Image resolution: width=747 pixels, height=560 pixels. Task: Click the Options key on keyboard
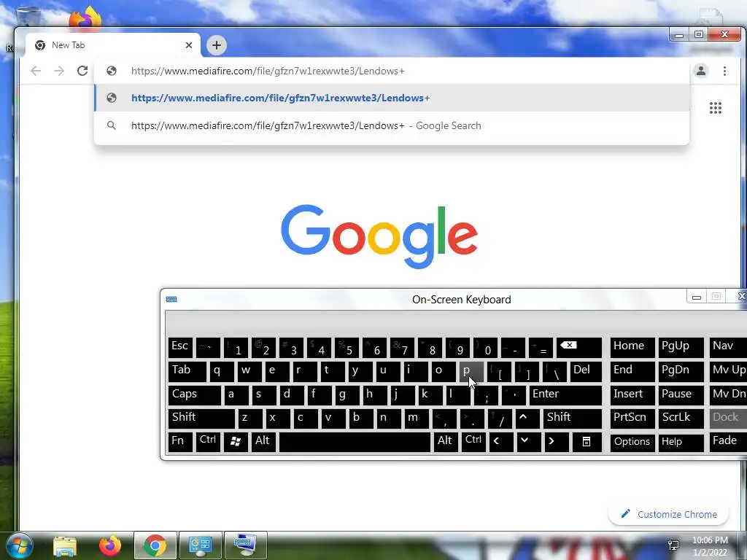(632, 442)
